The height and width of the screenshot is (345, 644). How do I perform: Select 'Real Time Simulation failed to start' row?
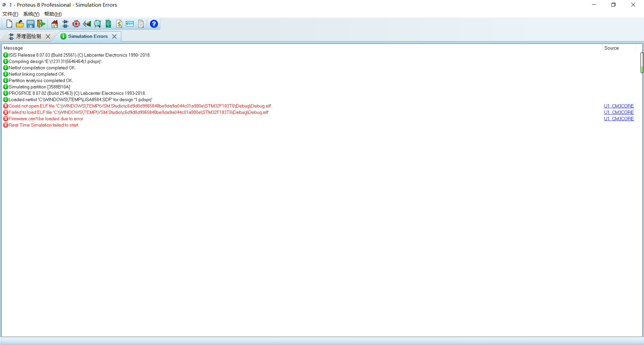tap(44, 125)
